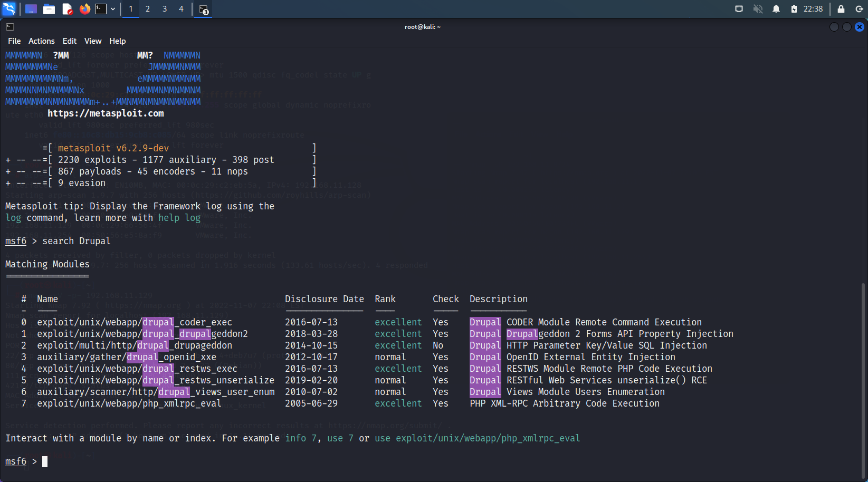Open the clock showing 22:38
The height and width of the screenshot is (482, 868).
(x=813, y=9)
